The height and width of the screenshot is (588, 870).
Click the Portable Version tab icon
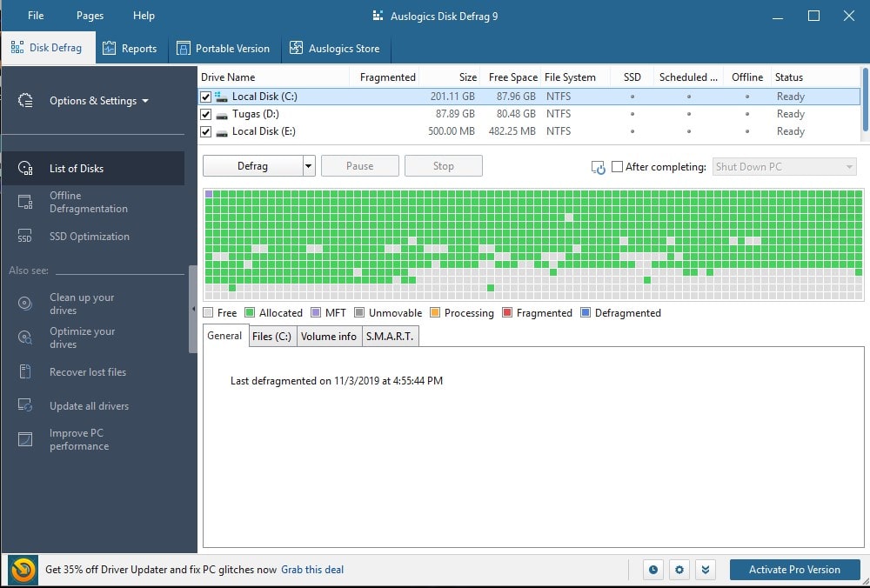click(x=183, y=48)
